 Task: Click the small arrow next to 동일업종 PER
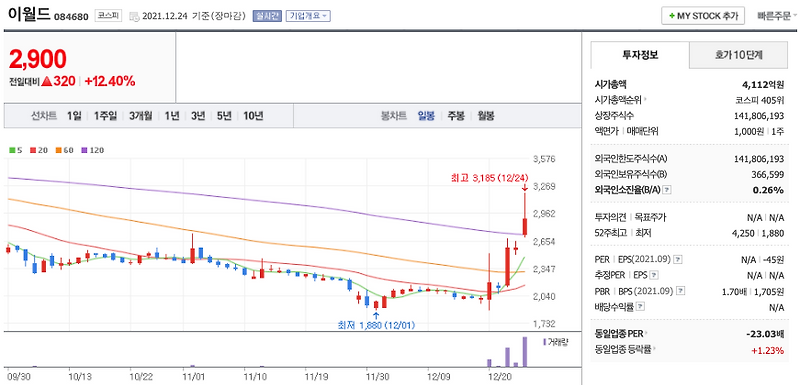(x=646, y=334)
